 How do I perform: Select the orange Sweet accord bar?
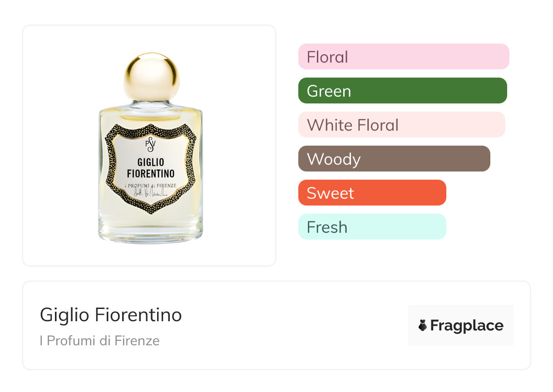(x=372, y=193)
